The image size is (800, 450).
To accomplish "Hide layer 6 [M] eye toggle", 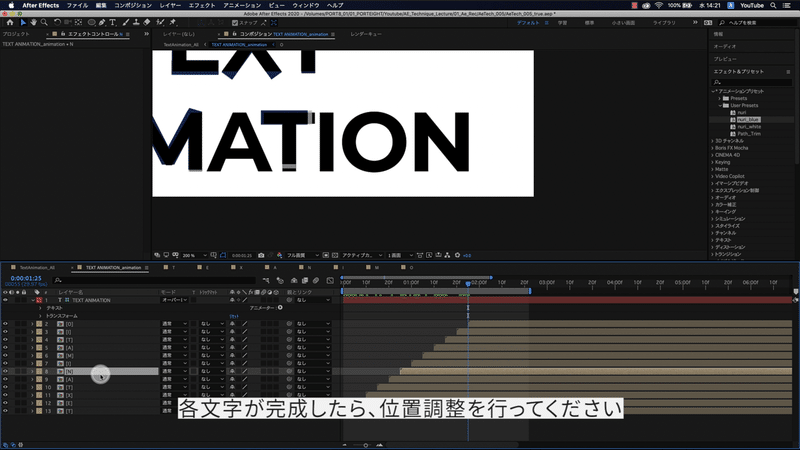I will [5, 356].
